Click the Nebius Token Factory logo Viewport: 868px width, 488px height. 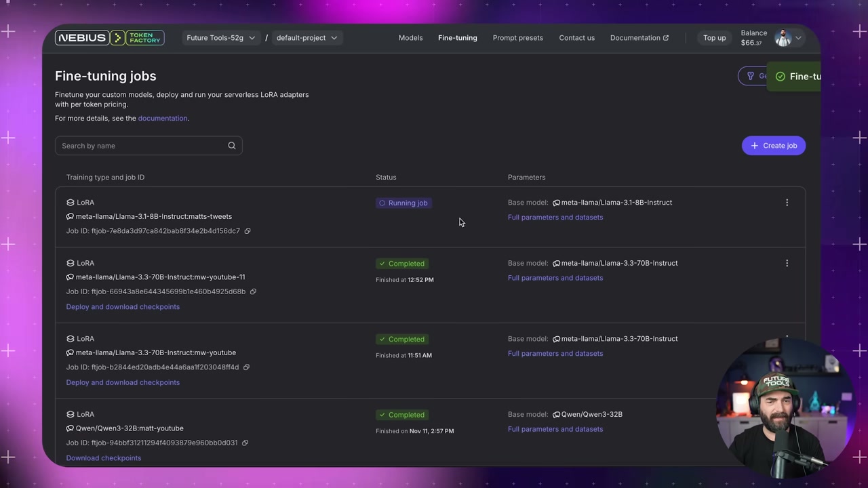pyautogui.click(x=108, y=37)
